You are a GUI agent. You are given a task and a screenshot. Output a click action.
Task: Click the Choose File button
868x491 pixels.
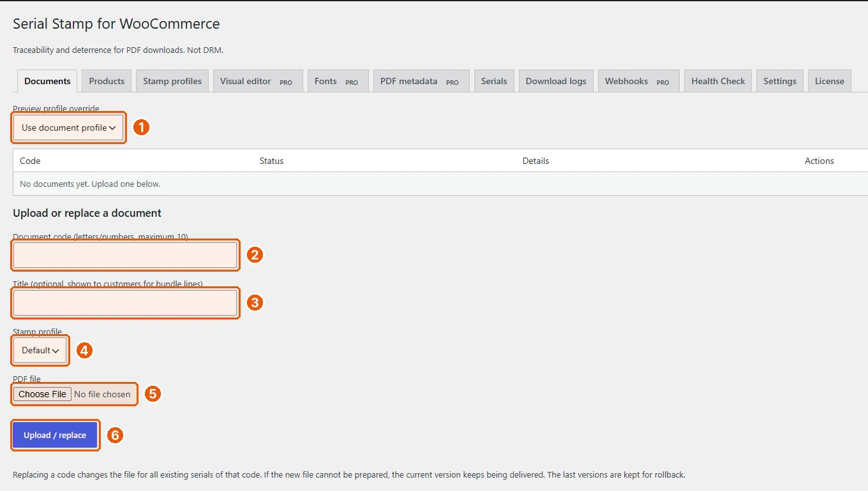(x=42, y=394)
